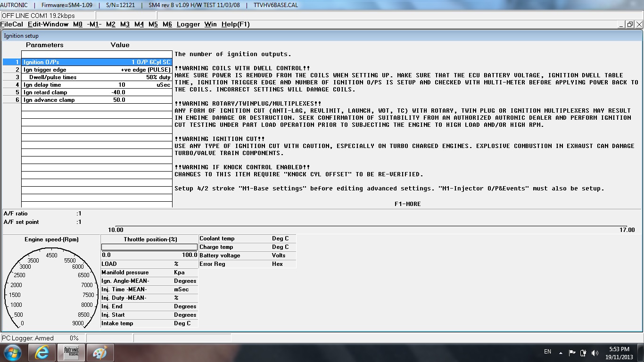The image size is (644, 362).
Task: Open the M2 menu
Action: click(111, 25)
